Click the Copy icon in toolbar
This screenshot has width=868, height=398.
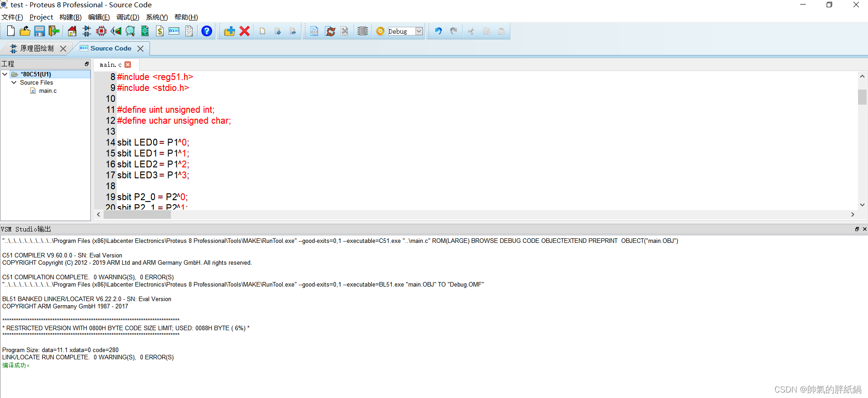coord(486,31)
